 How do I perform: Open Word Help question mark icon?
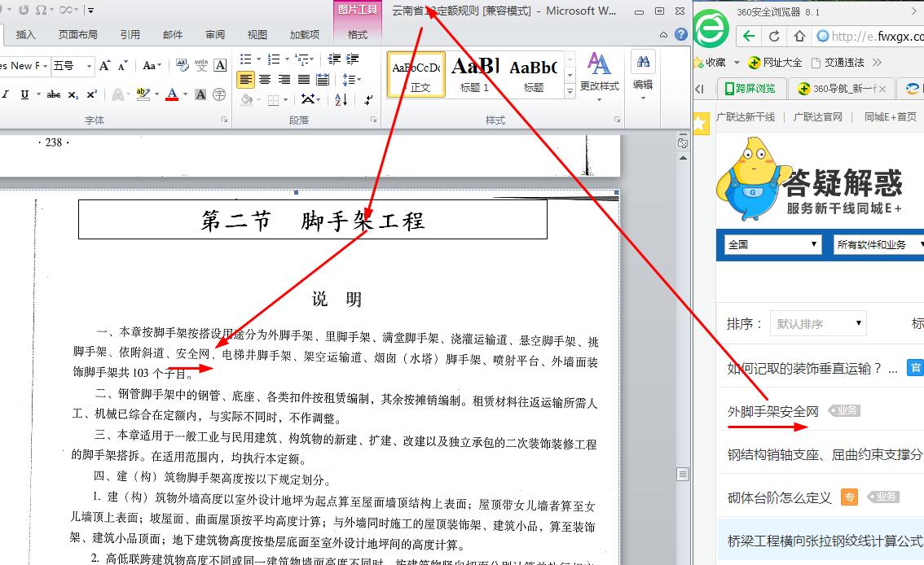click(x=681, y=34)
